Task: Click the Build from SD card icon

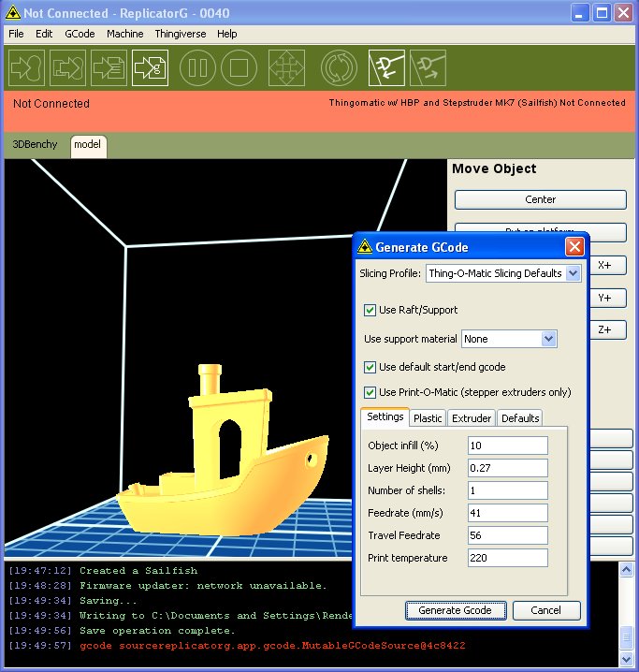Action: pos(109,67)
